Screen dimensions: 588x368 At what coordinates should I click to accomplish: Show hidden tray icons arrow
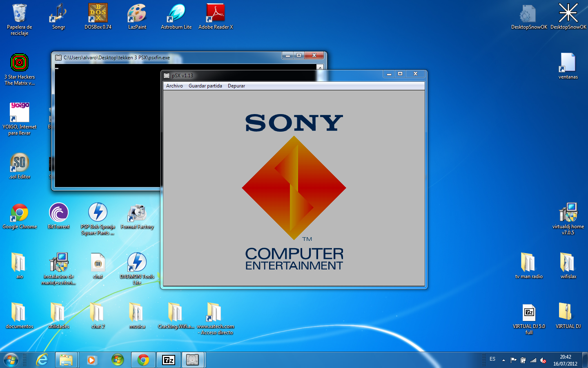(x=503, y=360)
